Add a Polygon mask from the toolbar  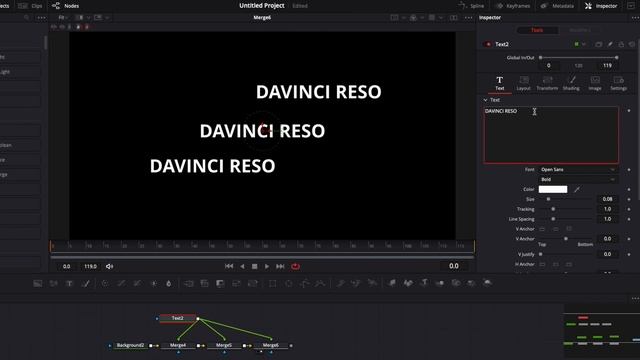tap(304, 283)
